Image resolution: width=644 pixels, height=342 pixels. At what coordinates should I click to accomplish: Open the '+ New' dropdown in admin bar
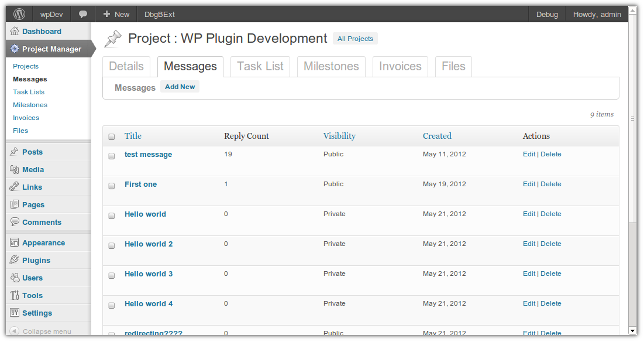(x=116, y=14)
